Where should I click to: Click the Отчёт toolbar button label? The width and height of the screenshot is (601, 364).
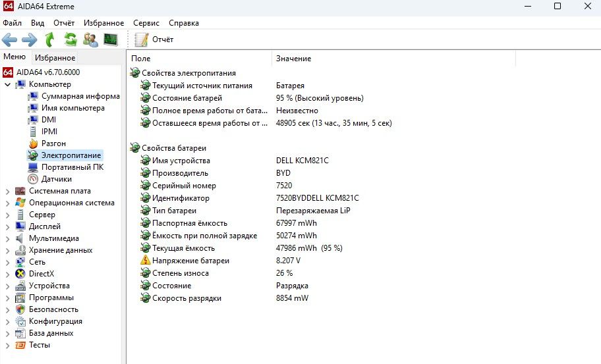[163, 39]
